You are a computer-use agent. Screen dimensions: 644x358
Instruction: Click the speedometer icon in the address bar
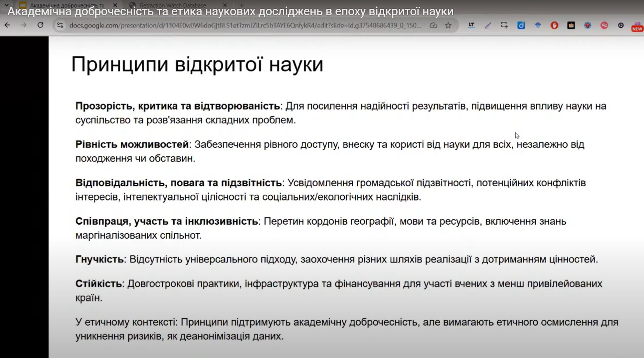[433, 25]
